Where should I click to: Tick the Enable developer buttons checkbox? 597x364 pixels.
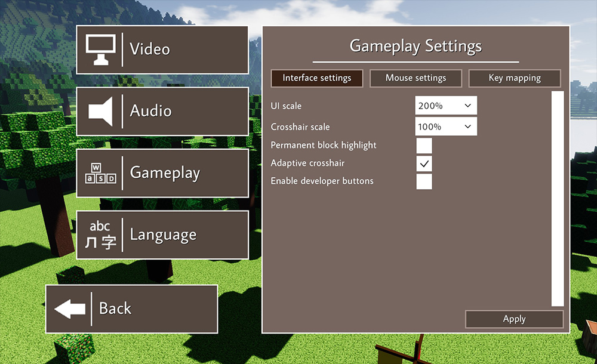point(424,181)
